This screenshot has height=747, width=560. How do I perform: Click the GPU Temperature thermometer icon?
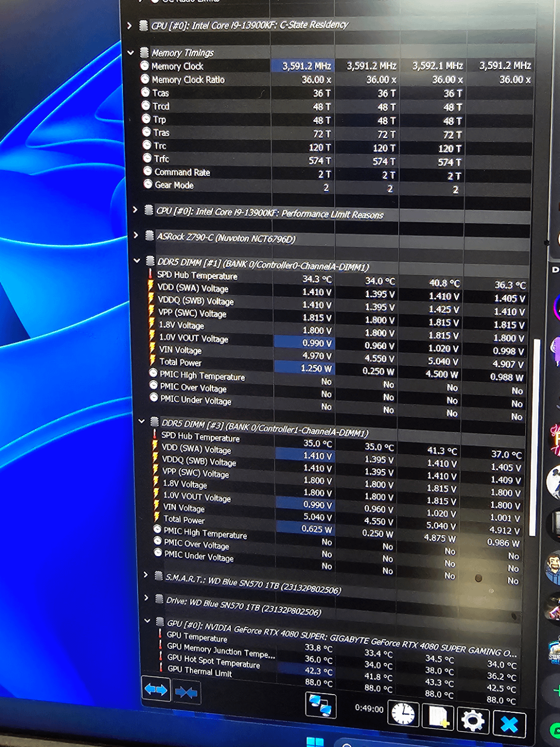coord(160,634)
